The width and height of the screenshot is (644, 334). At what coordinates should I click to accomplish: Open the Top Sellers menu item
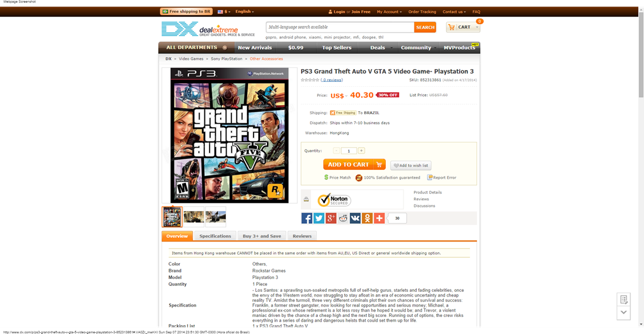click(337, 47)
